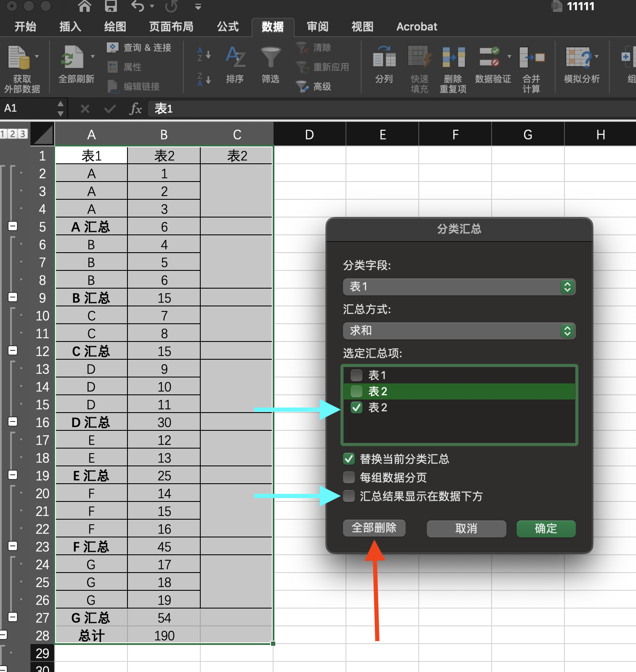Uncheck 替换当前分类汇总 checkbox

click(349, 459)
